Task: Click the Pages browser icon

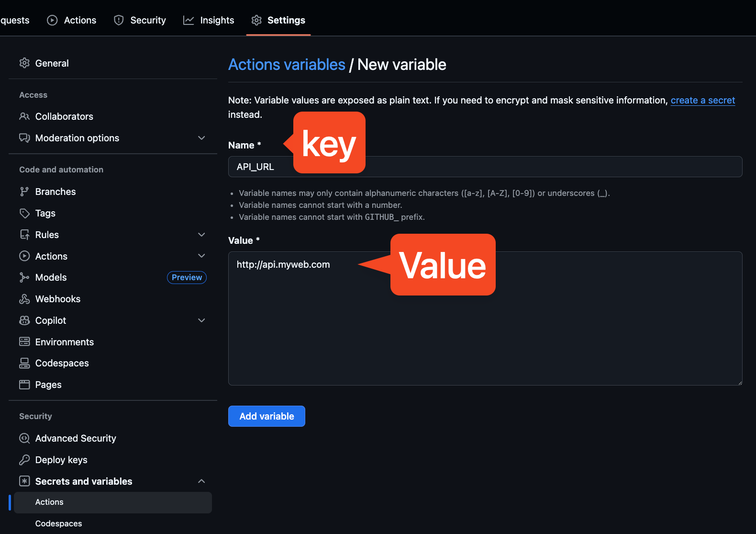Action: [24, 385]
